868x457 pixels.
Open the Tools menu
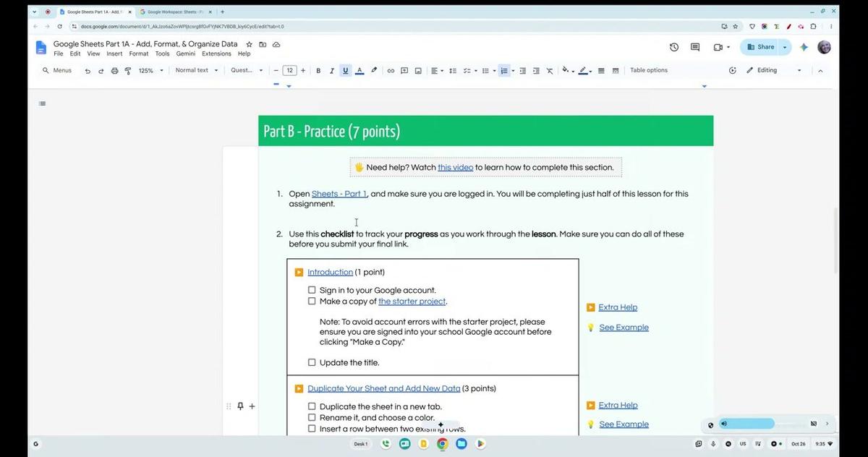pos(163,54)
